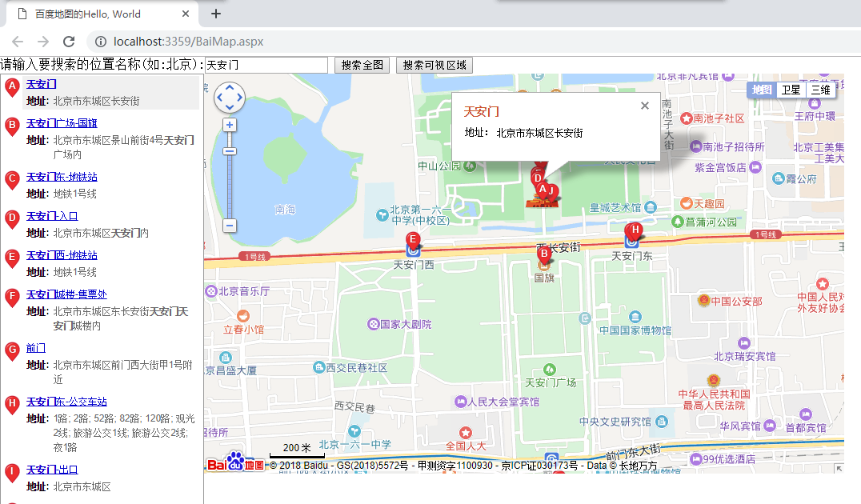Open the 天安门城楼-售票处 result link
Image resolution: width=861 pixels, height=504 pixels.
tap(66, 294)
